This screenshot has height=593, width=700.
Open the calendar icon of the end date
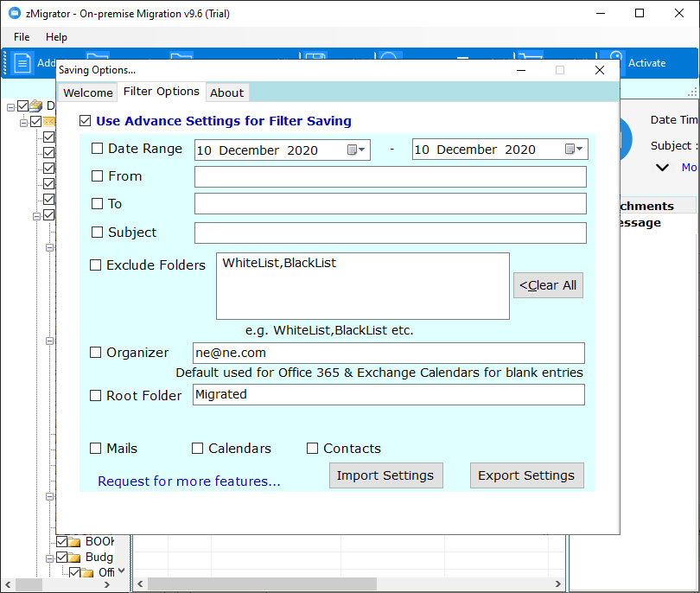pos(570,149)
